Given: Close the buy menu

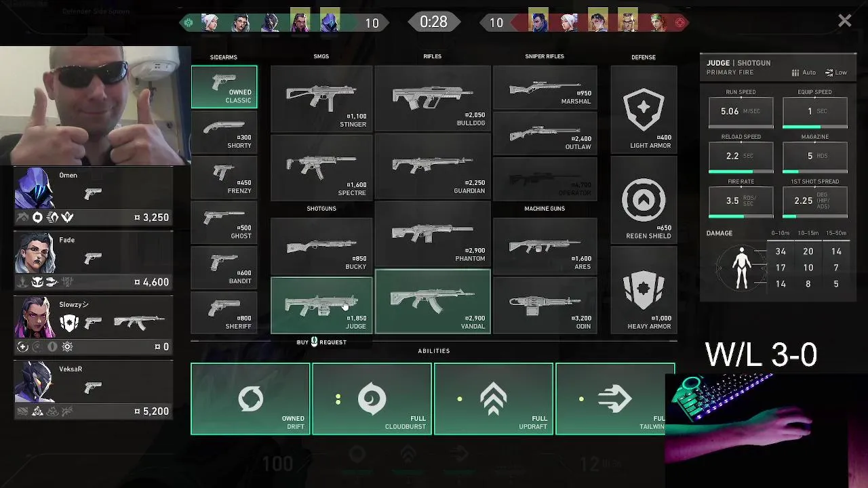Looking at the screenshot, I should [x=844, y=21].
